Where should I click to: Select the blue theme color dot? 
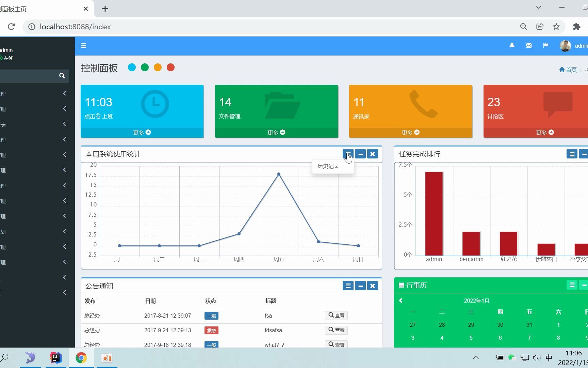click(x=132, y=67)
